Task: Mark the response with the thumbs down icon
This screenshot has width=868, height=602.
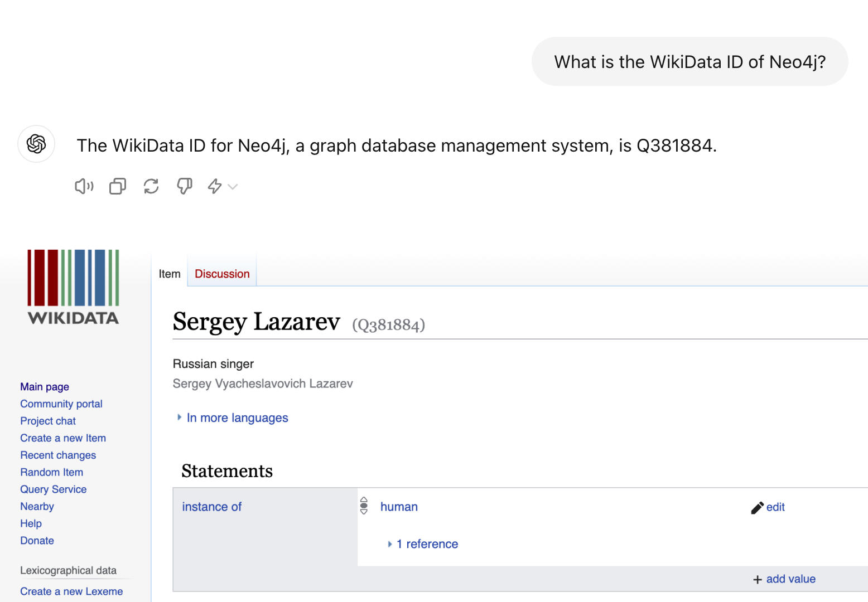Action: coord(185,186)
